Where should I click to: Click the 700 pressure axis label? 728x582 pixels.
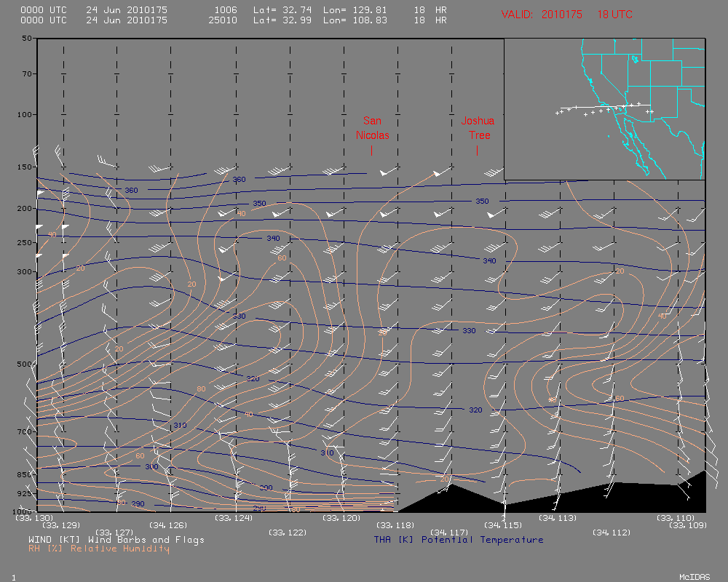point(25,431)
